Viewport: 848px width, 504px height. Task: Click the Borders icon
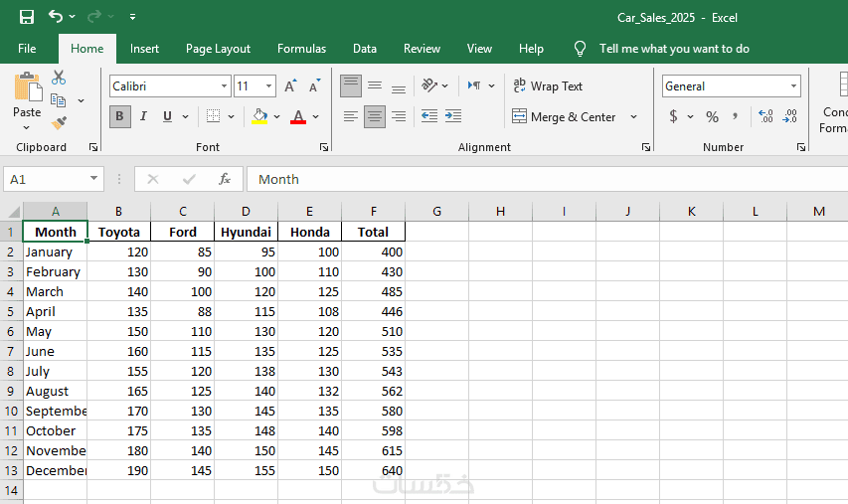(213, 116)
